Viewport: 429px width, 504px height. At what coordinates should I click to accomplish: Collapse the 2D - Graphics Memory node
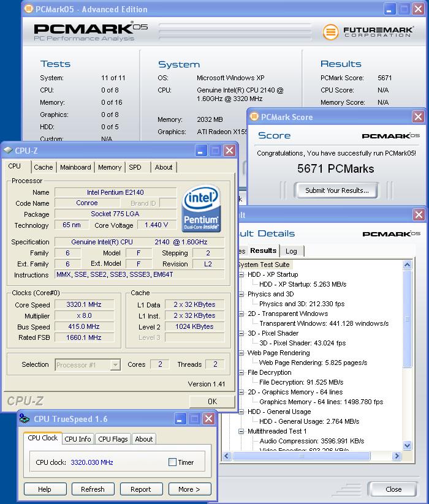pyautogui.click(x=241, y=392)
